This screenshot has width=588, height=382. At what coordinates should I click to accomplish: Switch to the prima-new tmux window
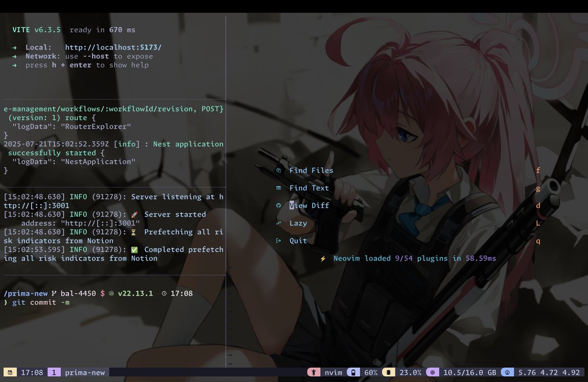coord(85,373)
